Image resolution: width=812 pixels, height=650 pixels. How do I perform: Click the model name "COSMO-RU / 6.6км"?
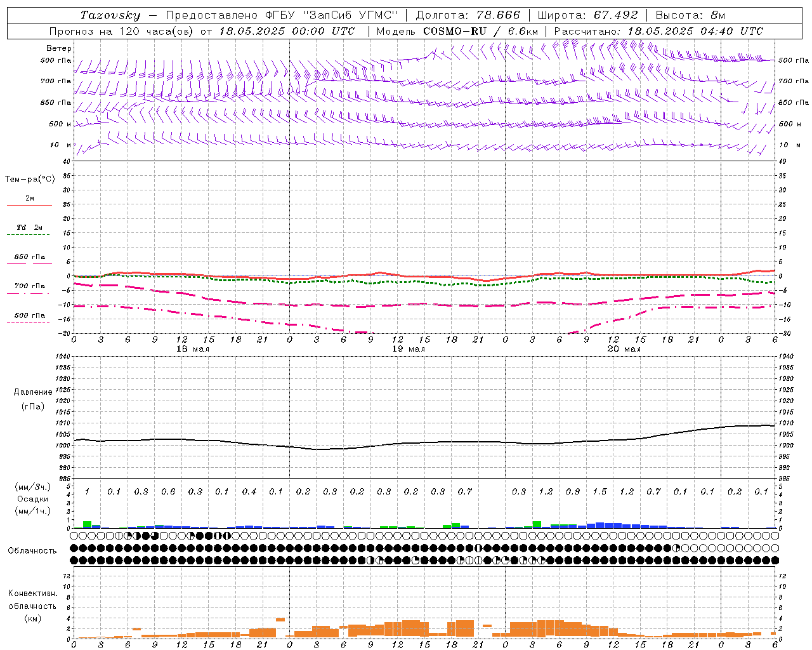click(481, 31)
